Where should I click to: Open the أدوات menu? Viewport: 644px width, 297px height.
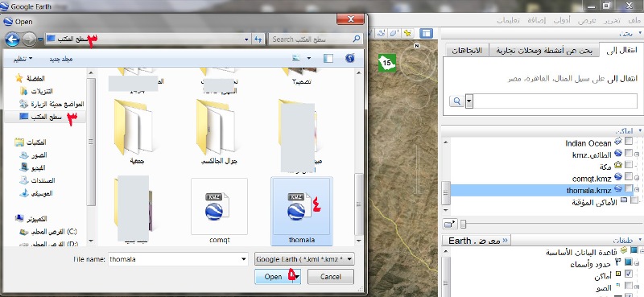562,20
